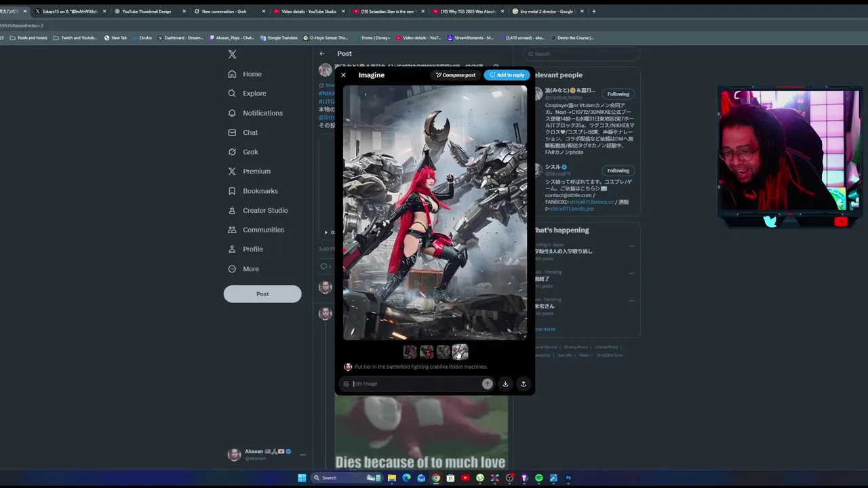Select the first generated image thumbnail
This screenshot has height=488, width=868.
[x=410, y=352]
